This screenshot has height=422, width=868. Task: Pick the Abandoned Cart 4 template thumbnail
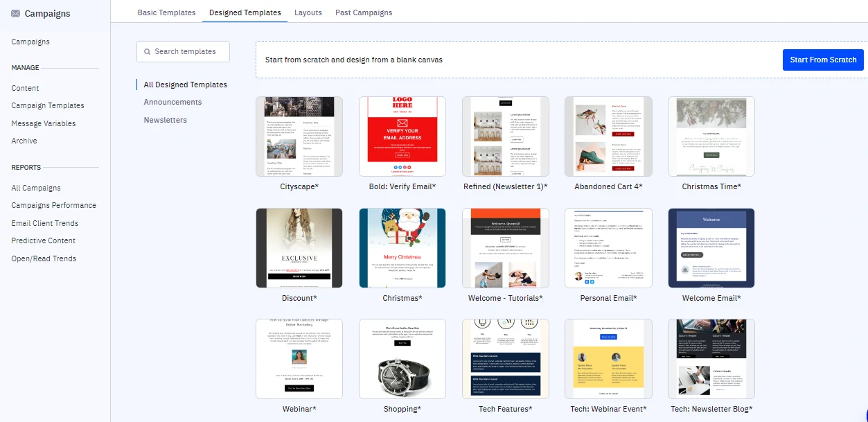point(608,137)
